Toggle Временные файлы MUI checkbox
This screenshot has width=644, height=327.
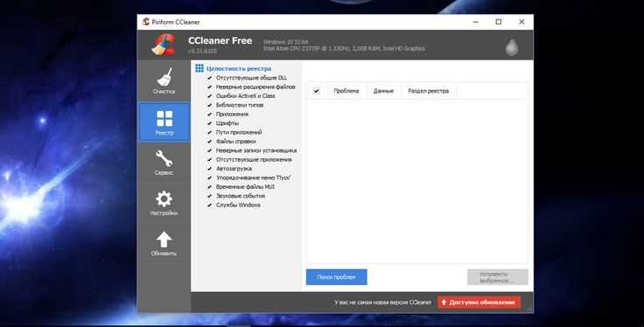coord(209,187)
